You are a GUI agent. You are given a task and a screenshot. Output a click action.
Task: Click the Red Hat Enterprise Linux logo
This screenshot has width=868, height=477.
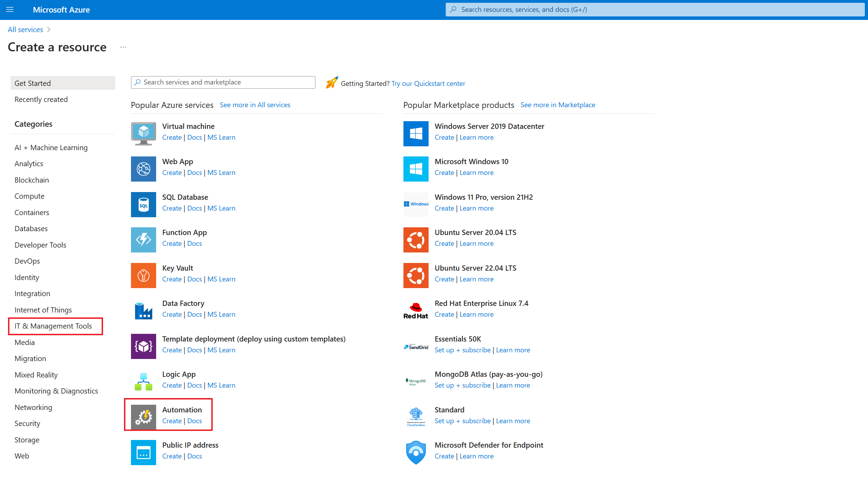pyautogui.click(x=416, y=310)
